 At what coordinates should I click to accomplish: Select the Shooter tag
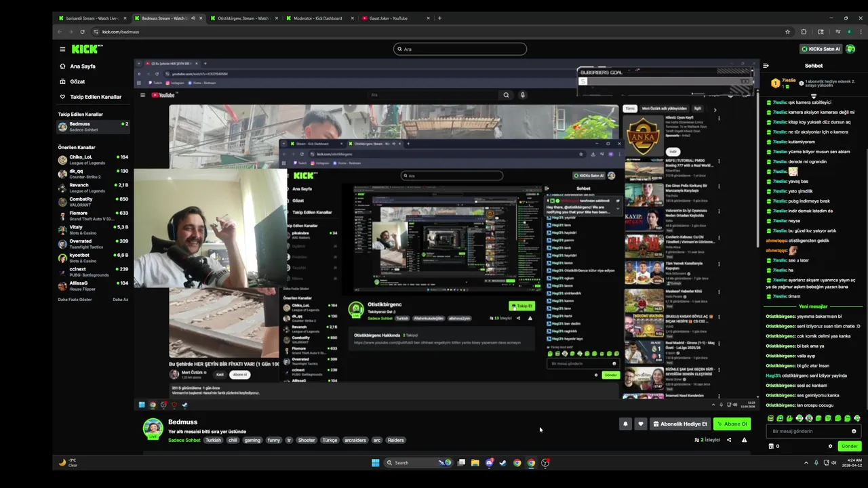307,441
